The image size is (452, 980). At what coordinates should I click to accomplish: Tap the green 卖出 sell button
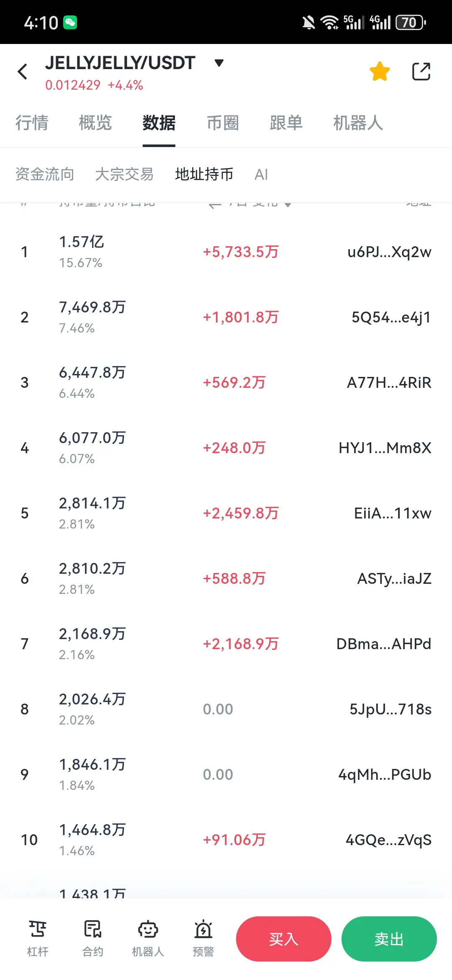[x=389, y=939]
